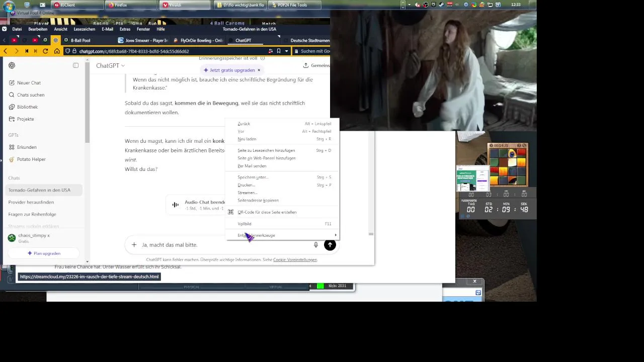
Task: Open the chaos_stimpy x profile menu
Action: click(44, 238)
